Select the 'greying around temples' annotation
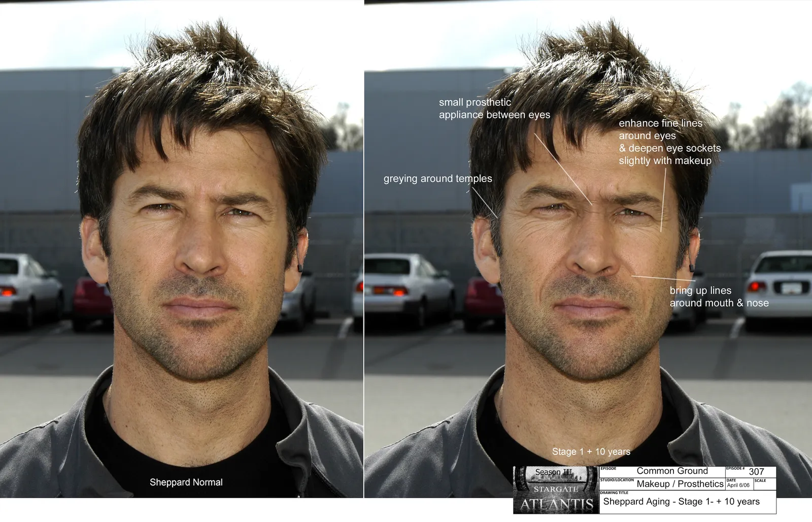The image size is (812, 522). (x=437, y=179)
